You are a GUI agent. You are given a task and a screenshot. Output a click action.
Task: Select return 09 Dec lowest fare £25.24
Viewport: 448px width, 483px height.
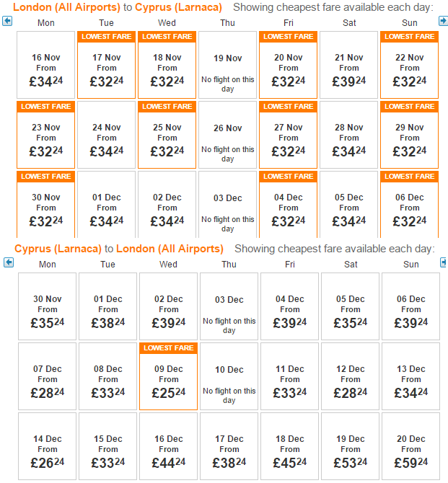tap(168, 376)
